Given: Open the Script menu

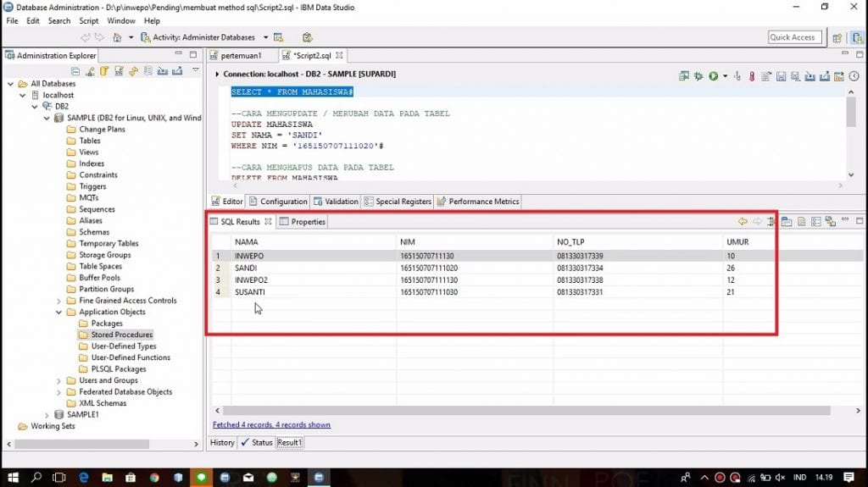Looking at the screenshot, I should click(88, 20).
